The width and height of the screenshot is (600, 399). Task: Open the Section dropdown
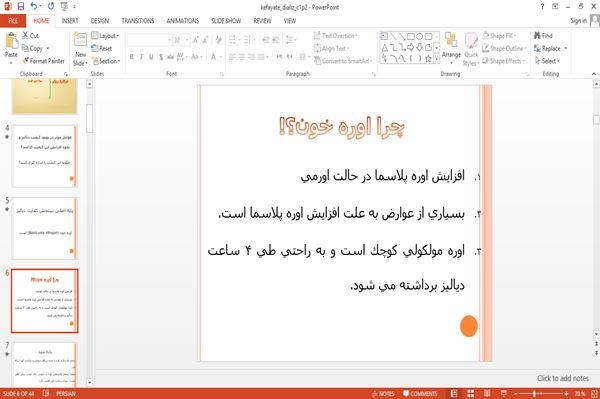click(106, 61)
